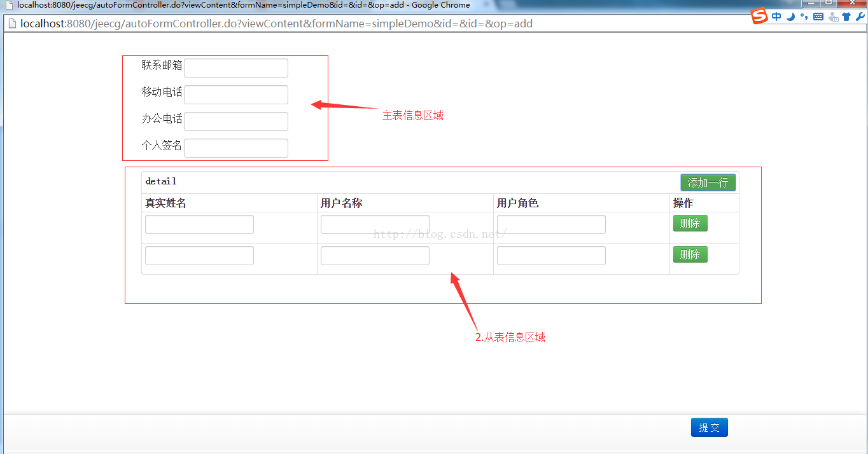Click the 办公电话 input field
Screen dimensions: 868x454
(x=236, y=121)
